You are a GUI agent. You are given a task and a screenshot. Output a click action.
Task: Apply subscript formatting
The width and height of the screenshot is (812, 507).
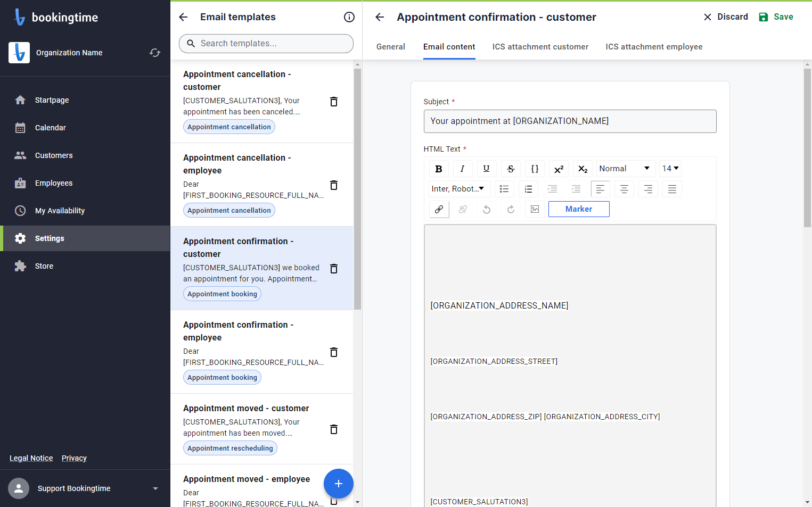tap(583, 169)
